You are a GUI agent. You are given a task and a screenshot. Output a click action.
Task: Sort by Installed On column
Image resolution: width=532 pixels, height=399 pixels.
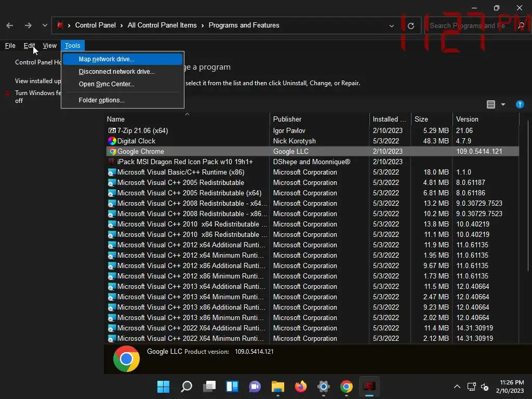coord(390,119)
